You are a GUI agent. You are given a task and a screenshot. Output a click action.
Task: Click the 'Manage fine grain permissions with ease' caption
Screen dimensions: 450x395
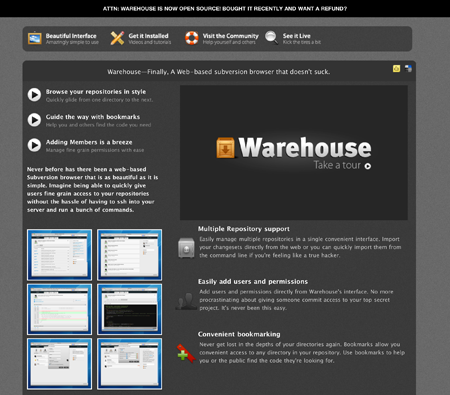pyautogui.click(x=95, y=150)
